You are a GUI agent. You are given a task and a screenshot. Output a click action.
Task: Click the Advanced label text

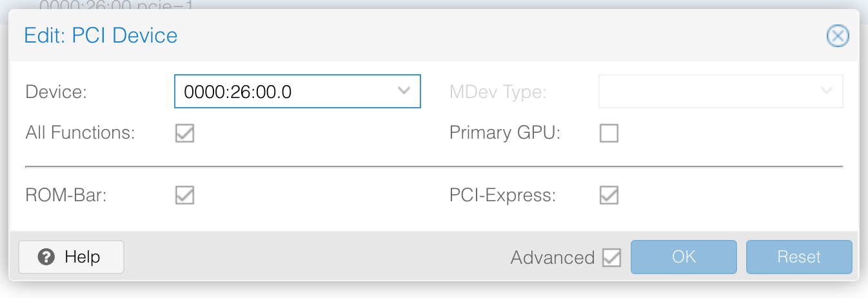click(x=552, y=258)
